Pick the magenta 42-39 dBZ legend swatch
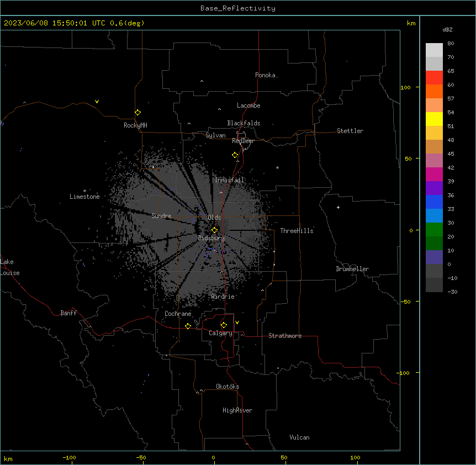Image resolution: width=476 pixels, height=465 pixels. click(x=434, y=175)
